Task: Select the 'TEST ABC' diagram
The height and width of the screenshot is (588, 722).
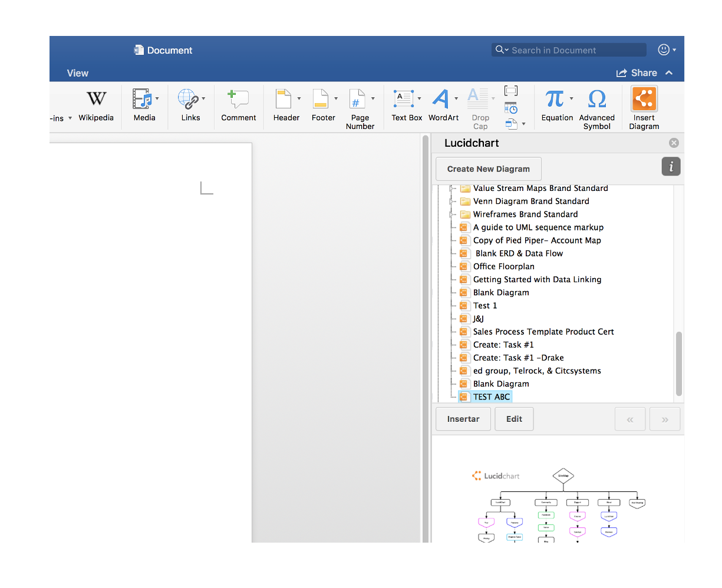Action: [492, 397]
